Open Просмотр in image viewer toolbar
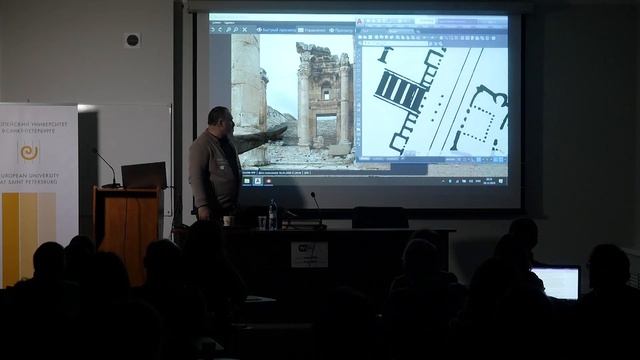The width and height of the screenshot is (640, 360). 341,30
